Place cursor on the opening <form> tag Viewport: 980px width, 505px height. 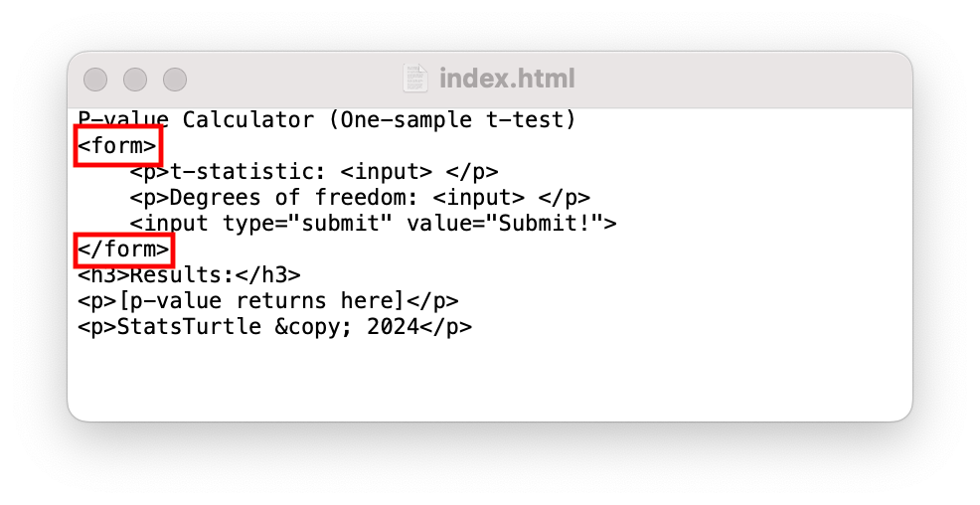tap(117, 145)
